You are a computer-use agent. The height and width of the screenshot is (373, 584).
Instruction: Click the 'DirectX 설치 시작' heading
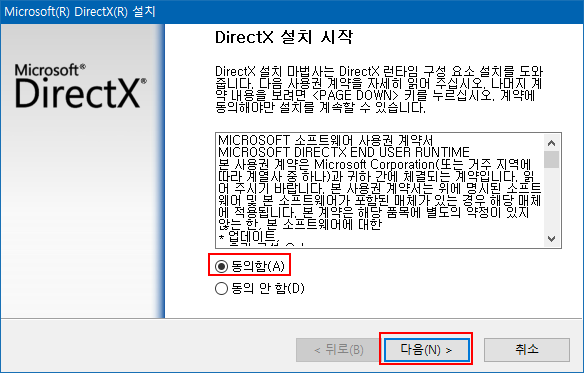click(284, 37)
